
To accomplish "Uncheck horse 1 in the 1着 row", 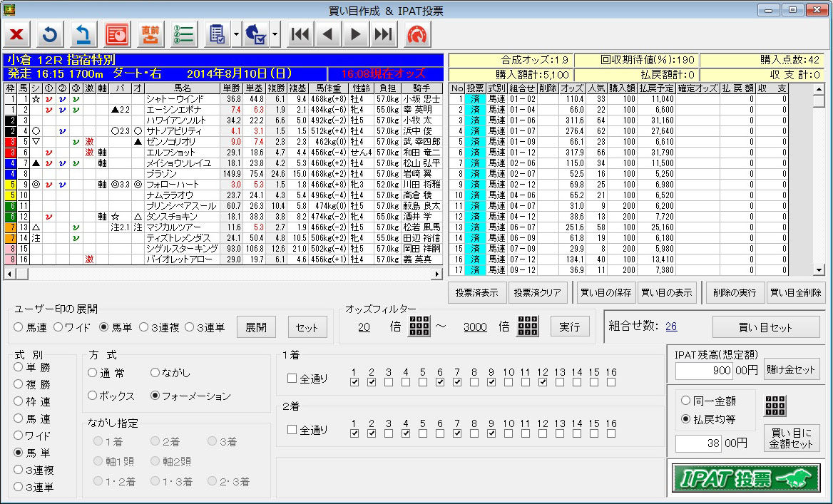I will 354,382.
